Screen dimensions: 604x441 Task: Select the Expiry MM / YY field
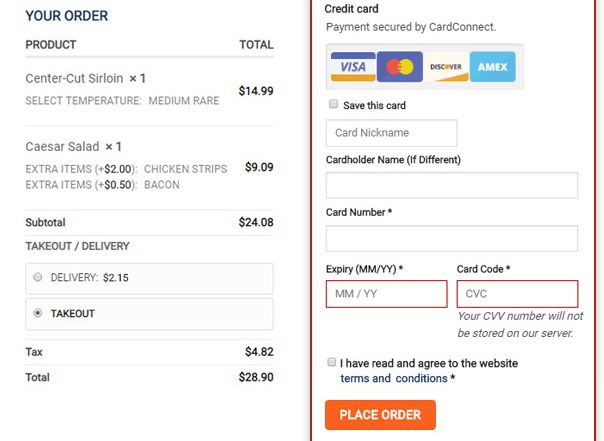[386, 294]
